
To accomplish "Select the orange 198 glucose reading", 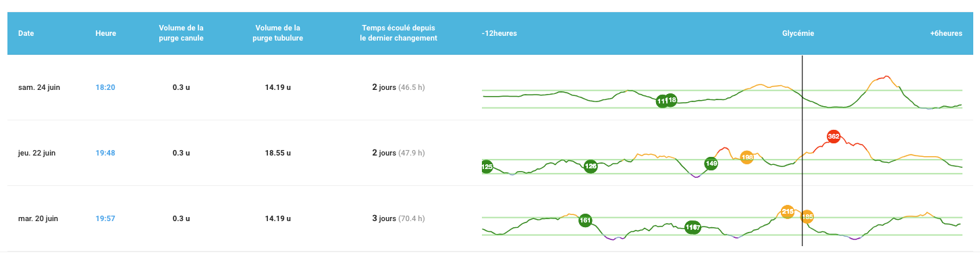I will tap(746, 158).
